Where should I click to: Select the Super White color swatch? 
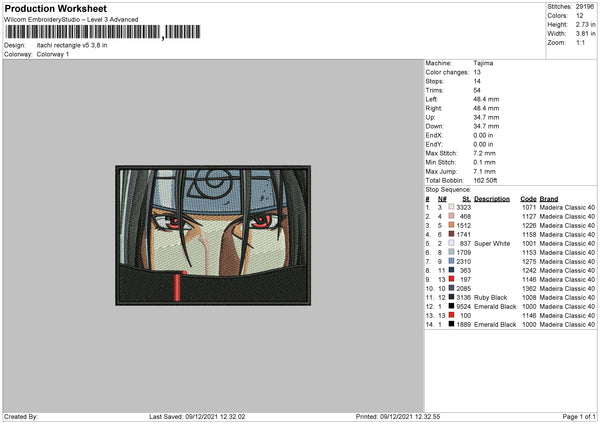(x=452, y=243)
